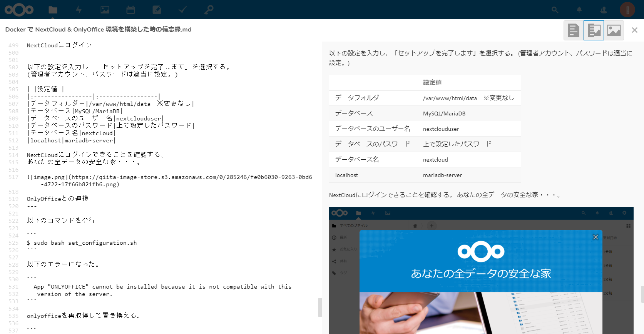Switch to preview-only image view
Viewport: 644px width, 334px height.
[614, 30]
